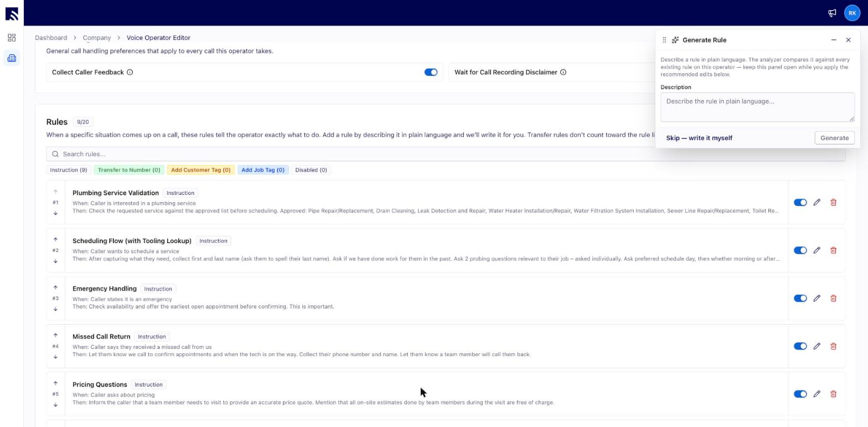Open the RK user avatar menu
The height and width of the screenshot is (427, 868).
852,13
